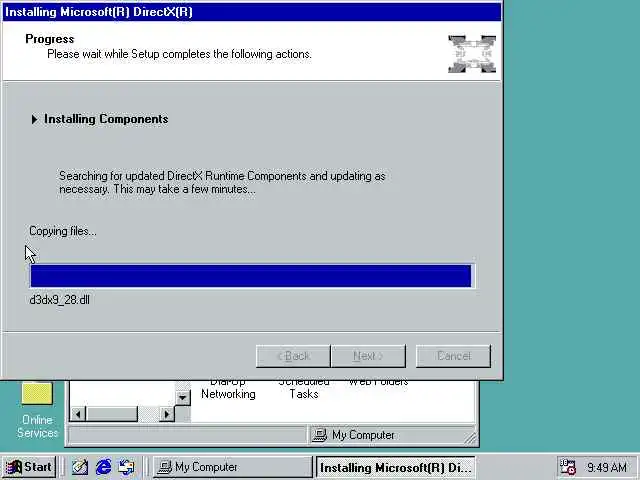This screenshot has height=480, width=640.
Task: Launch Outlook Express from quick launch
Action: tap(127, 467)
